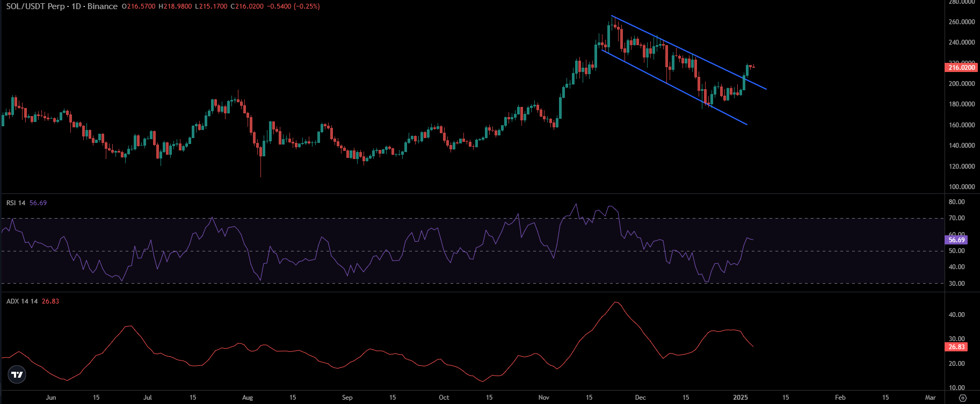The image size is (980, 404).
Task: Click the open value O216.5700
Action: (x=139, y=6)
